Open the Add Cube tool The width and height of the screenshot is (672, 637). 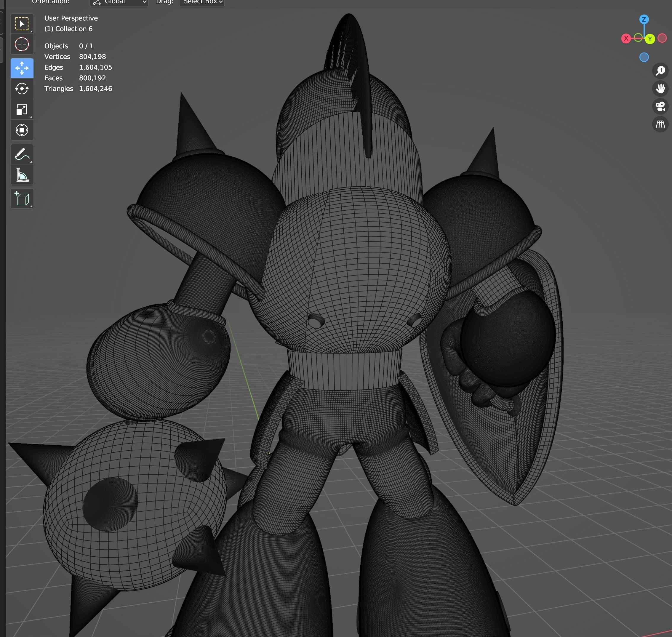click(x=22, y=199)
